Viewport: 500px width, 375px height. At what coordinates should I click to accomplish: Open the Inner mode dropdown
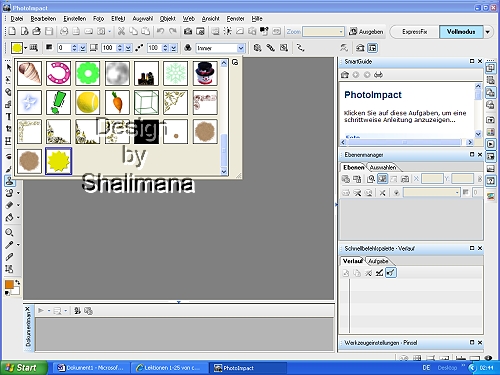click(241, 48)
